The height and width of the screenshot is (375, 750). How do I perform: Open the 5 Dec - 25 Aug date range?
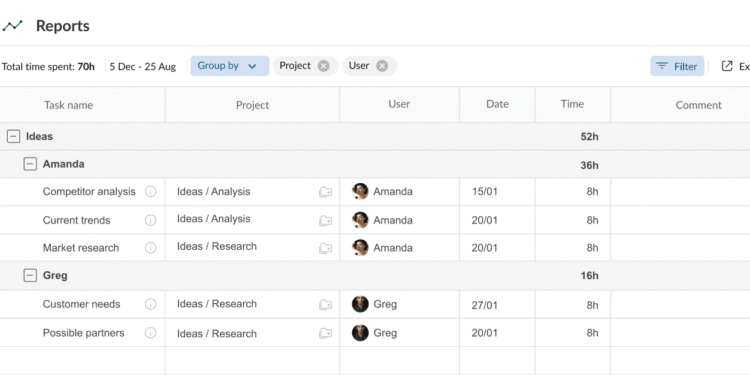pos(143,66)
